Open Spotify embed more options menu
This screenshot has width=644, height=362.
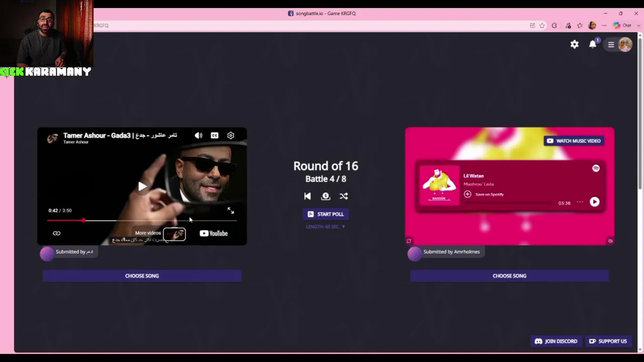point(580,202)
